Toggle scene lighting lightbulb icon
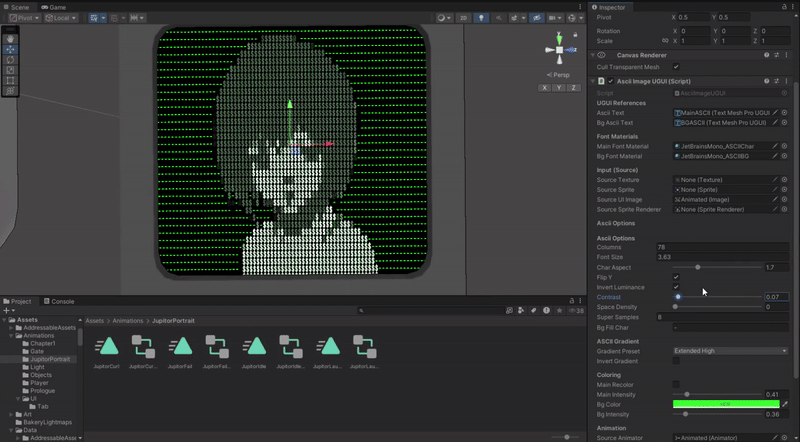This screenshot has height=442, width=800. [481, 18]
